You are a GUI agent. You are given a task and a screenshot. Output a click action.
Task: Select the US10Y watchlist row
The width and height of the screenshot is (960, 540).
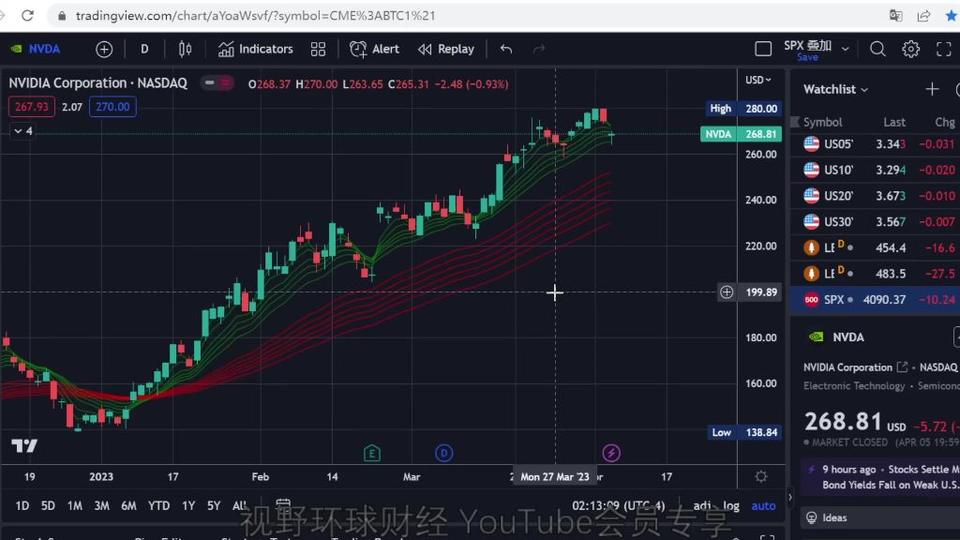(875, 170)
